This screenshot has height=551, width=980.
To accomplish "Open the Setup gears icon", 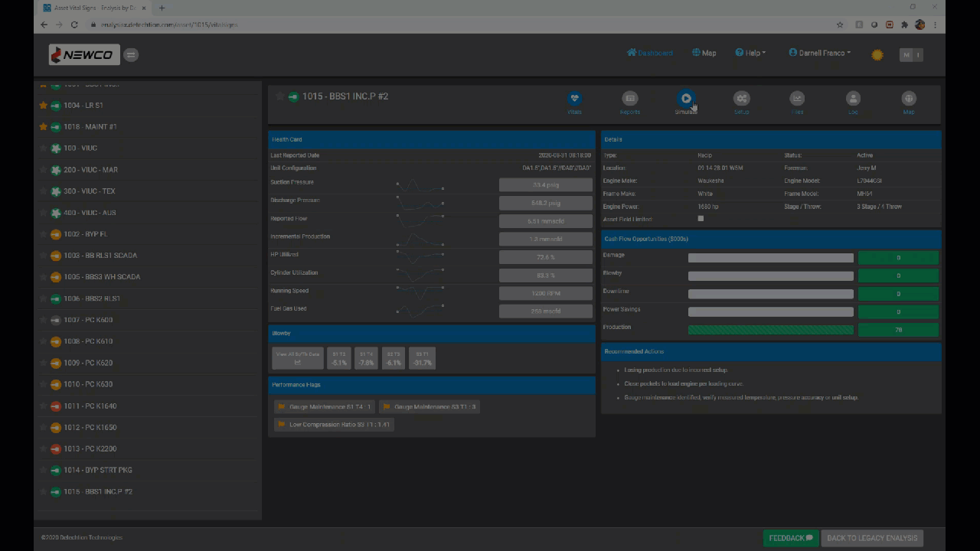I will pyautogui.click(x=741, y=98).
